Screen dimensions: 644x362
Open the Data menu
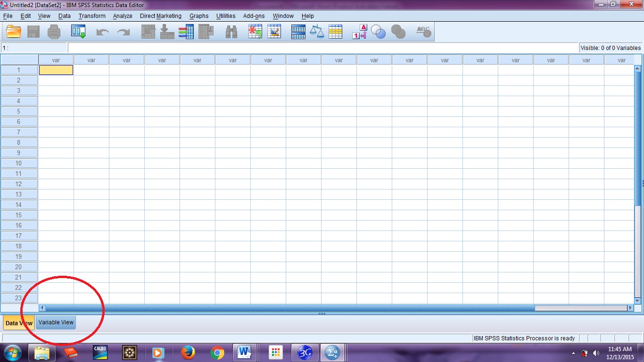tap(65, 16)
